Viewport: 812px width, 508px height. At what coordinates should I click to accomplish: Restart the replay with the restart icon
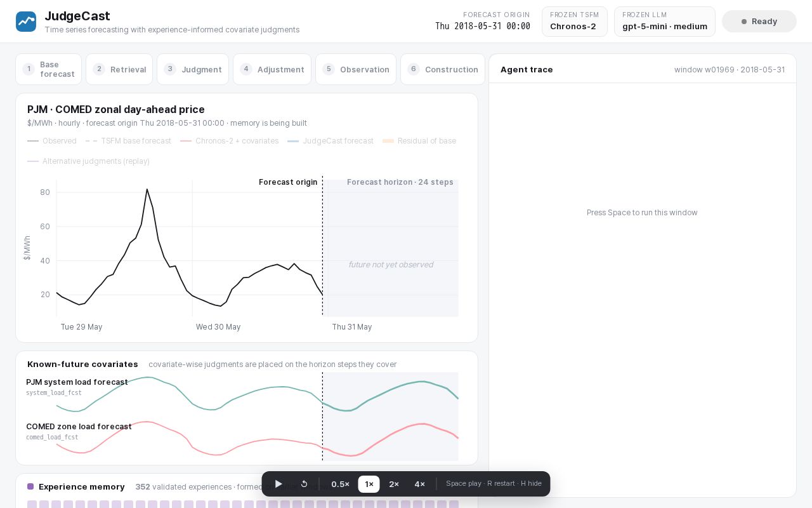tap(304, 484)
